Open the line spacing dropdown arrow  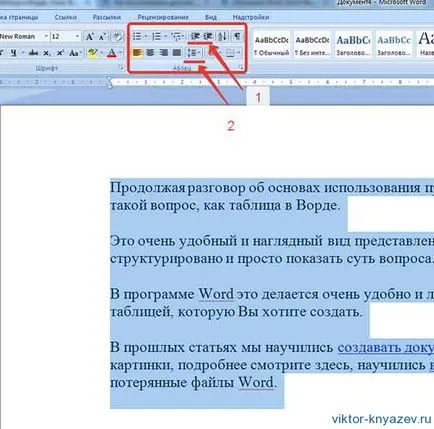coord(199,53)
